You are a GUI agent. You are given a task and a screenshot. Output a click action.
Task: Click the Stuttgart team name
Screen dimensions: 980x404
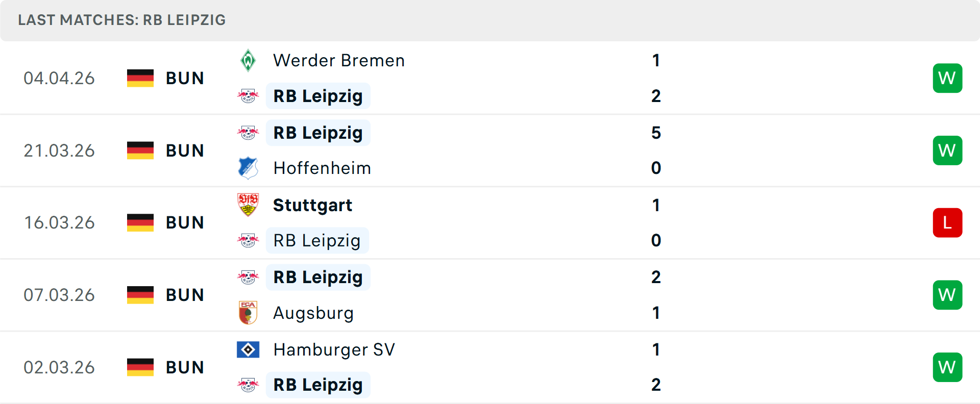click(312, 205)
